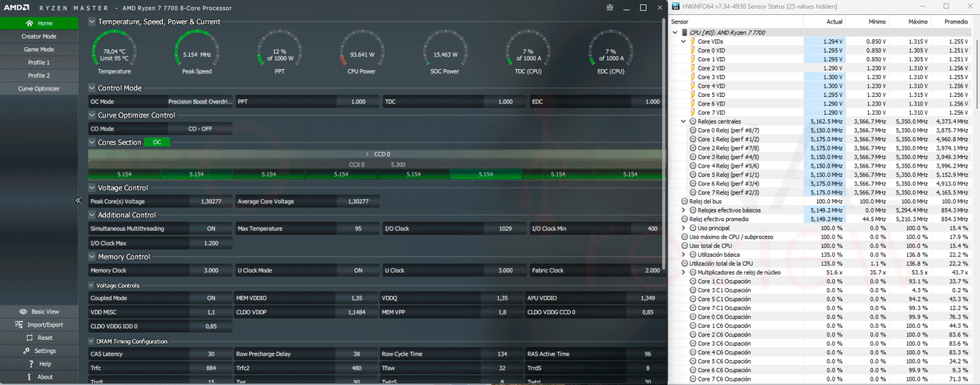Expand CCD 0 chevron in cores bar

pyautogui.click(x=367, y=154)
